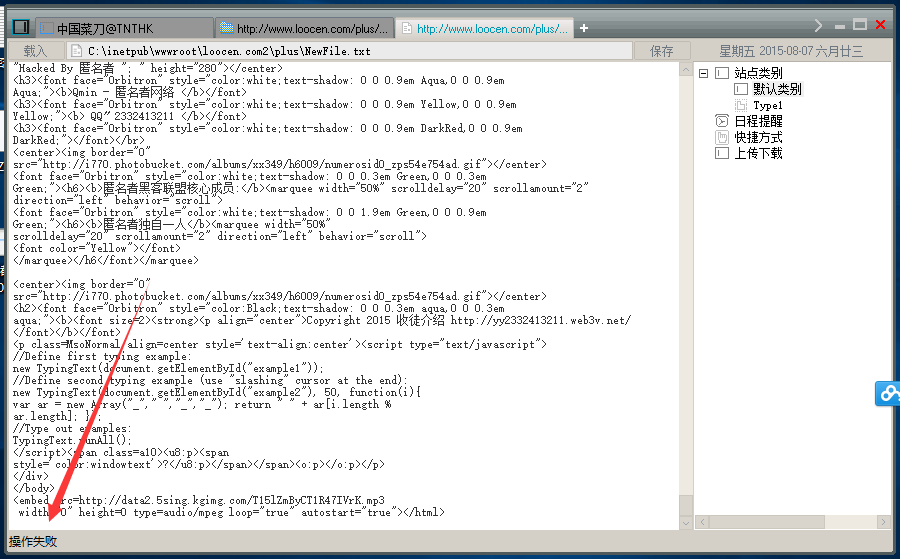Click the "//Type out examples:" line
900x559 pixels.
[x=72, y=429]
